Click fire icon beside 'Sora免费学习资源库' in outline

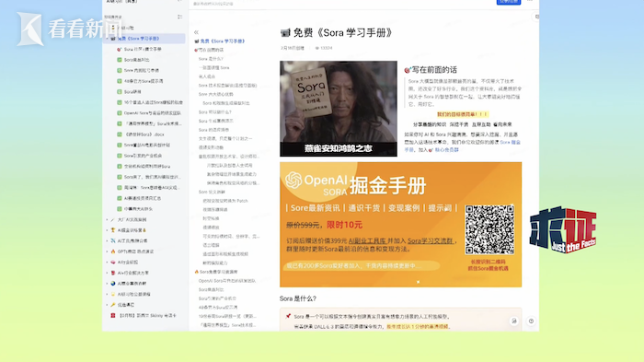tap(196, 272)
